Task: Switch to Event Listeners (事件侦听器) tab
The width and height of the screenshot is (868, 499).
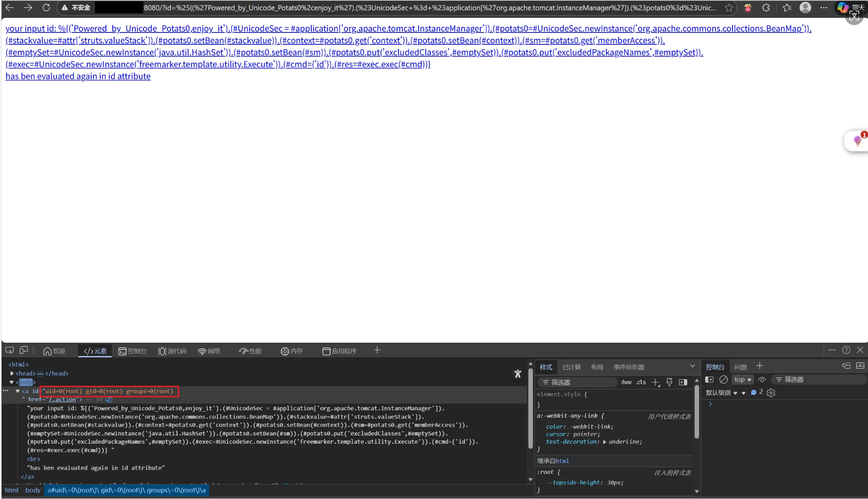Action: (629, 367)
